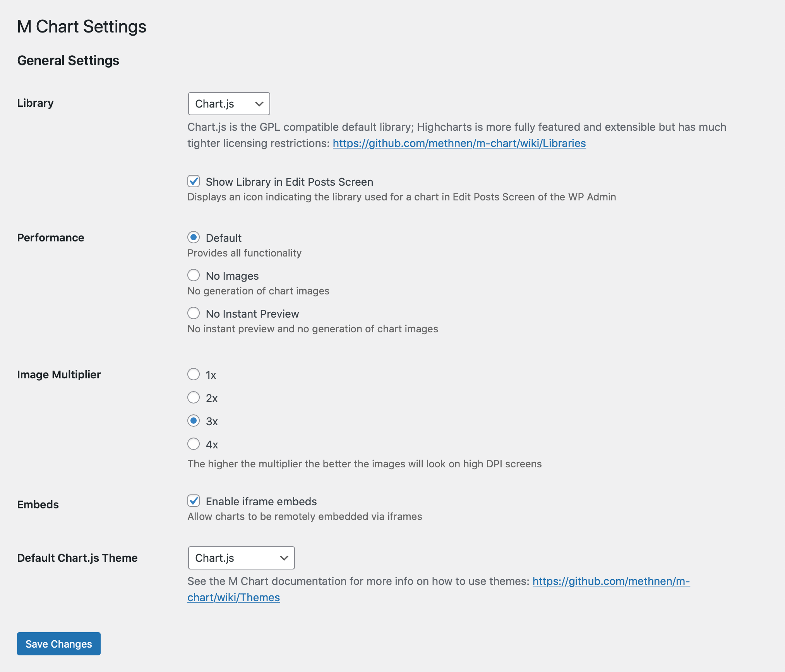785x672 pixels.
Task: Click the chevron of the theme select
Action: 284,558
